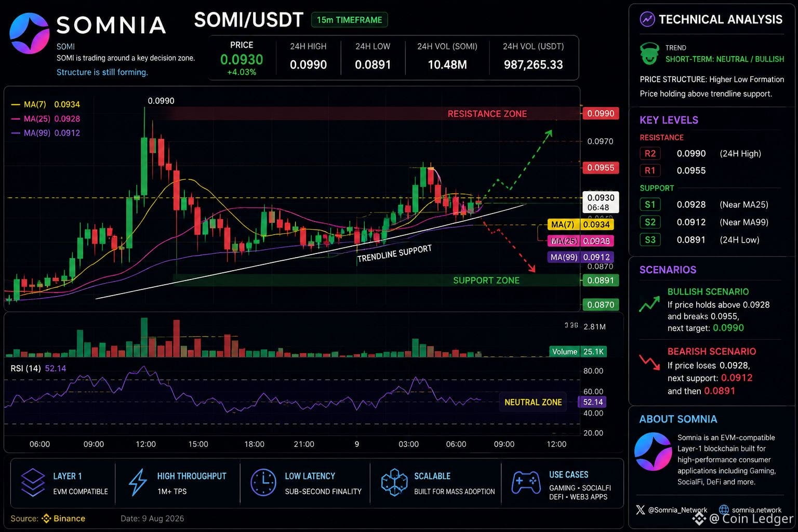Click the S1 support badge
The height and width of the screenshot is (532, 798).
pos(650,205)
